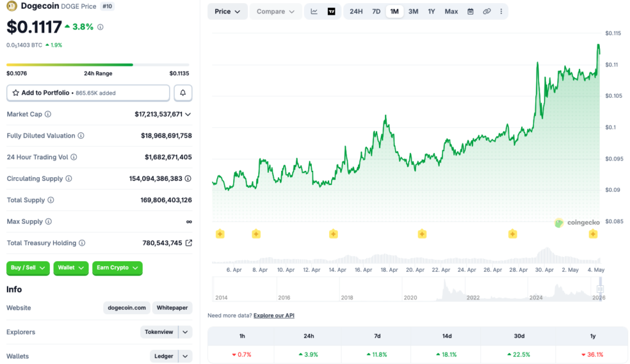Click news marker near 8. Apr

click(256, 234)
